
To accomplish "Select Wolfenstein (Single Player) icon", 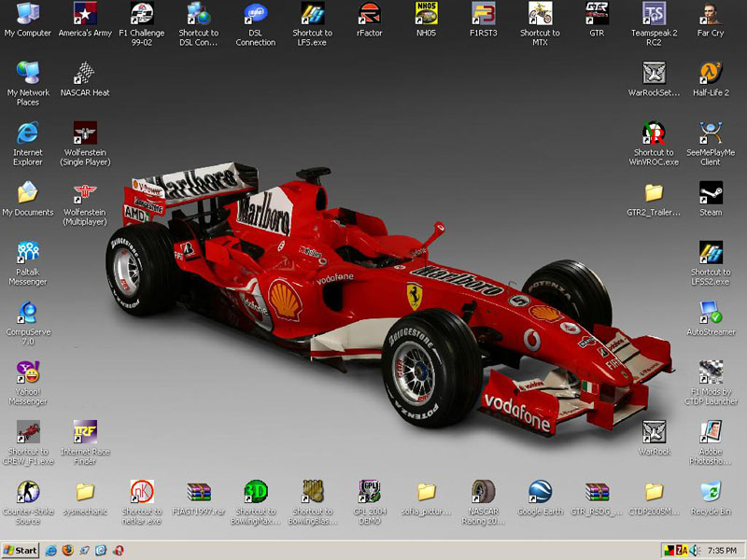I will [85, 144].
